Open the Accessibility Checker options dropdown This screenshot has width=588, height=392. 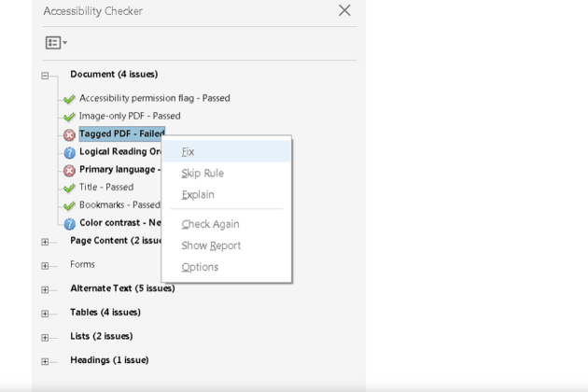[x=56, y=43]
